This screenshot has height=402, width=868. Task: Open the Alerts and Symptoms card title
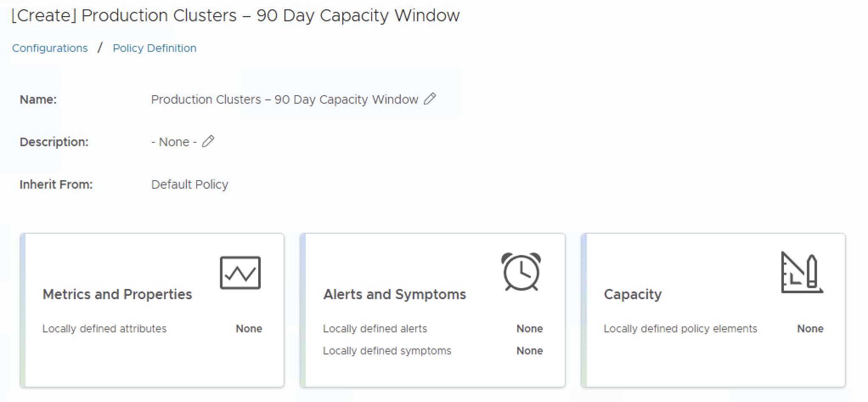pyautogui.click(x=395, y=294)
